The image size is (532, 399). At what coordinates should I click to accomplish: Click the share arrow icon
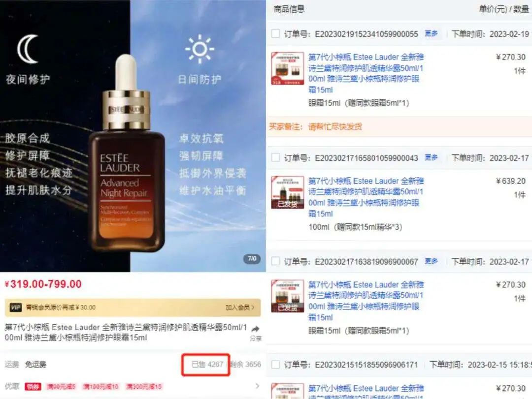pos(256,329)
